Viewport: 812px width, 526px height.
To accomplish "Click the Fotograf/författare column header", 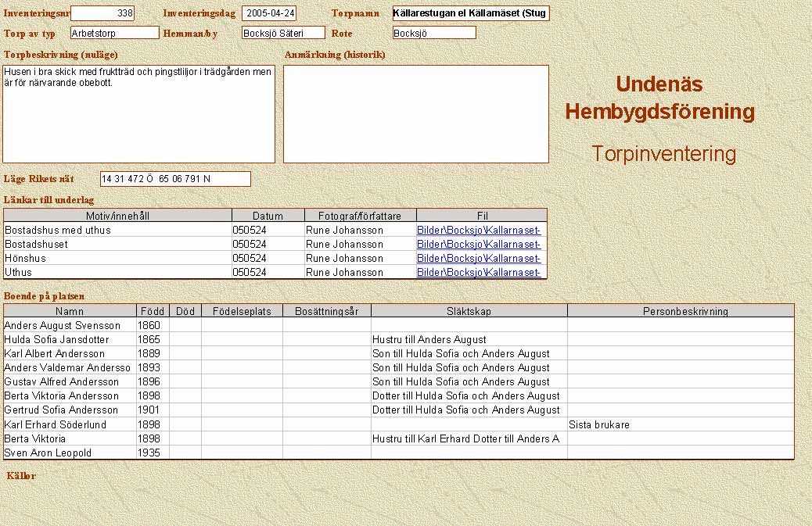I will [360, 216].
